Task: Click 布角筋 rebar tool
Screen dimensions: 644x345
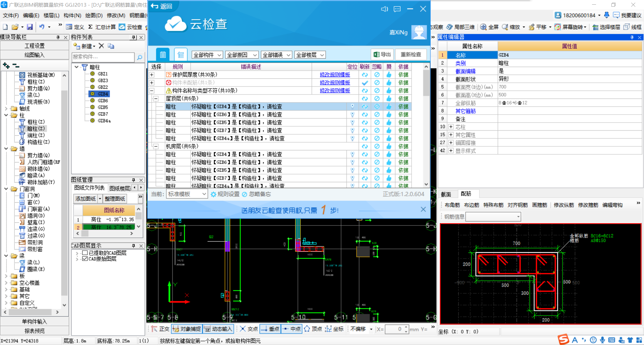Action: (452, 205)
